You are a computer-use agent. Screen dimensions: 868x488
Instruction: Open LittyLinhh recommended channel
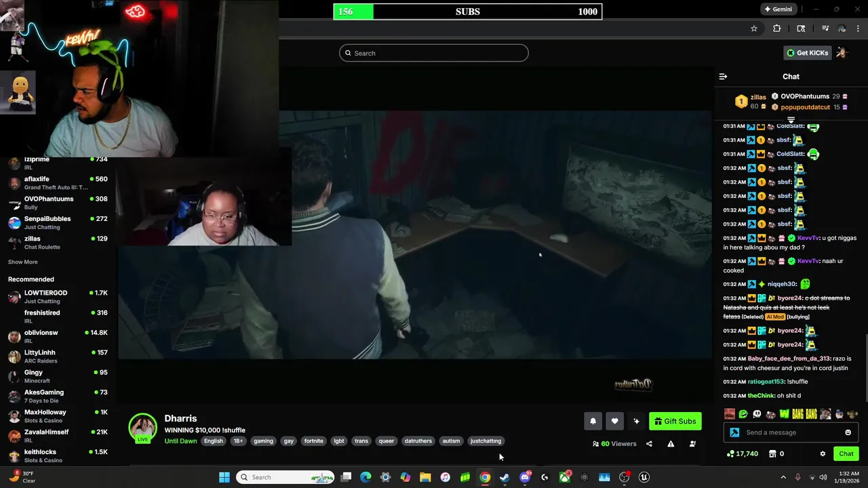(x=58, y=357)
